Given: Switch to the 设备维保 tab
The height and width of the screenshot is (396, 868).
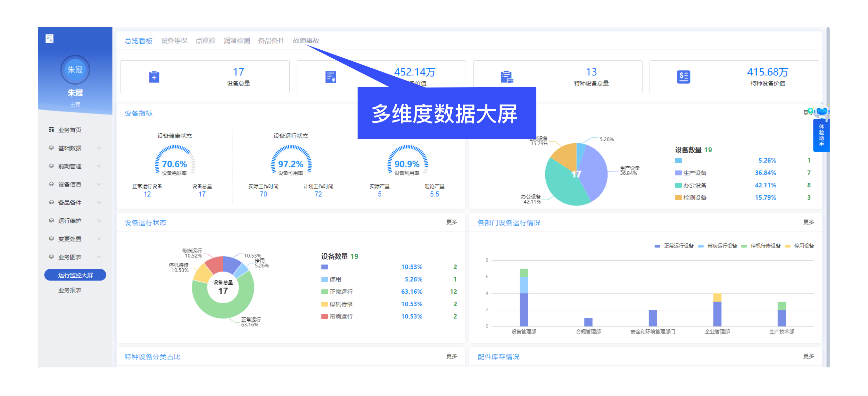Looking at the screenshot, I should pyautogui.click(x=175, y=40).
